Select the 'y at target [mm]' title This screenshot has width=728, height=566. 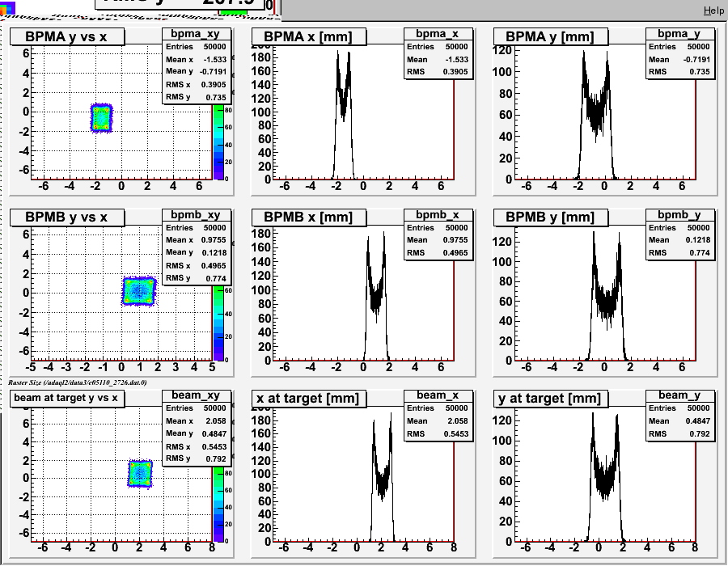pyautogui.click(x=550, y=398)
